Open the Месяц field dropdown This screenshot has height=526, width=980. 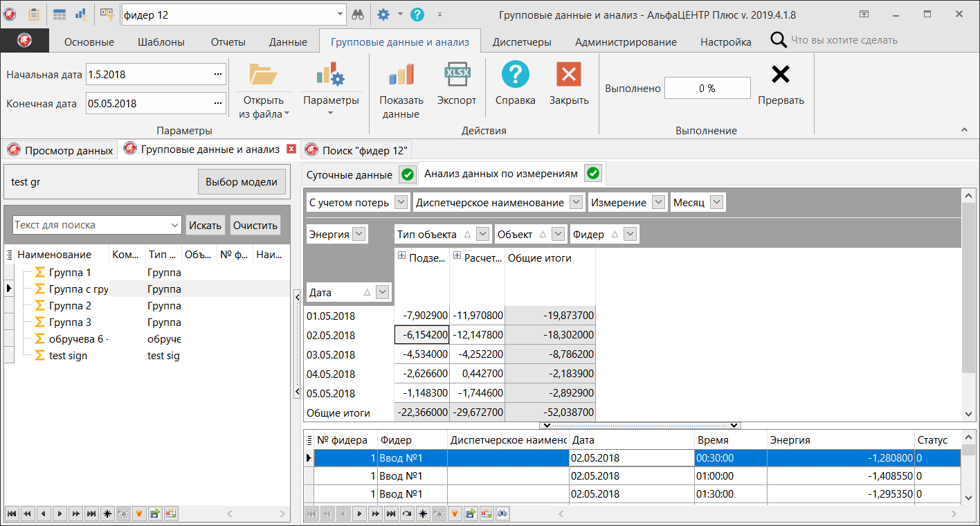tap(717, 202)
